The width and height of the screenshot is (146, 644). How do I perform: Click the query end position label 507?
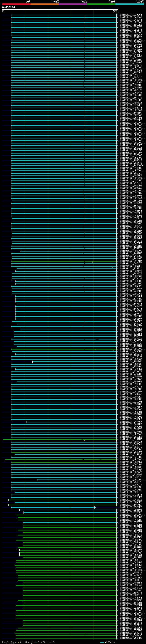[x=115, y=11]
